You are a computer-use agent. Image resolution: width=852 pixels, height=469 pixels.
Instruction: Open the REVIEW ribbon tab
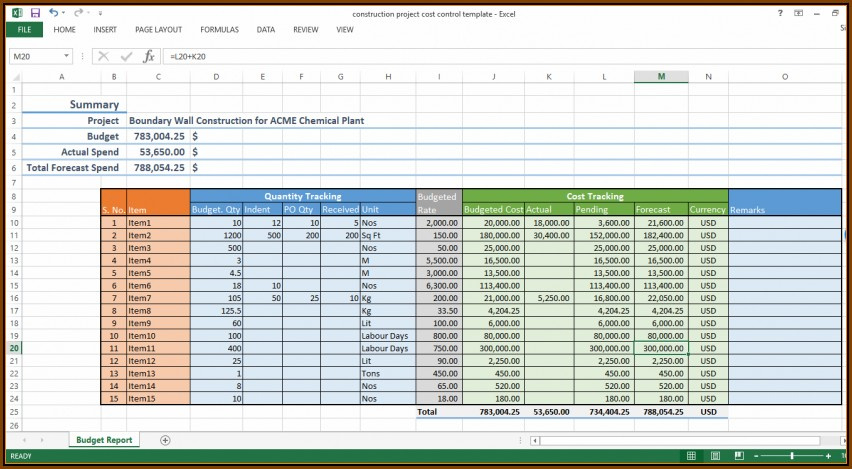click(305, 30)
